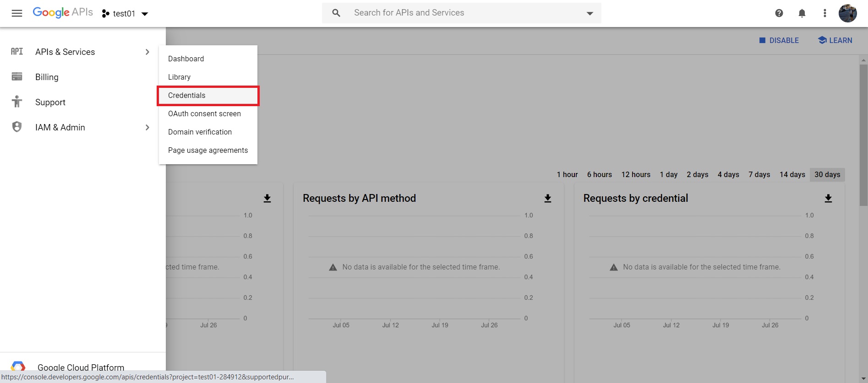This screenshot has height=383, width=868.
Task: Select the 30 days time range
Action: pos(827,174)
